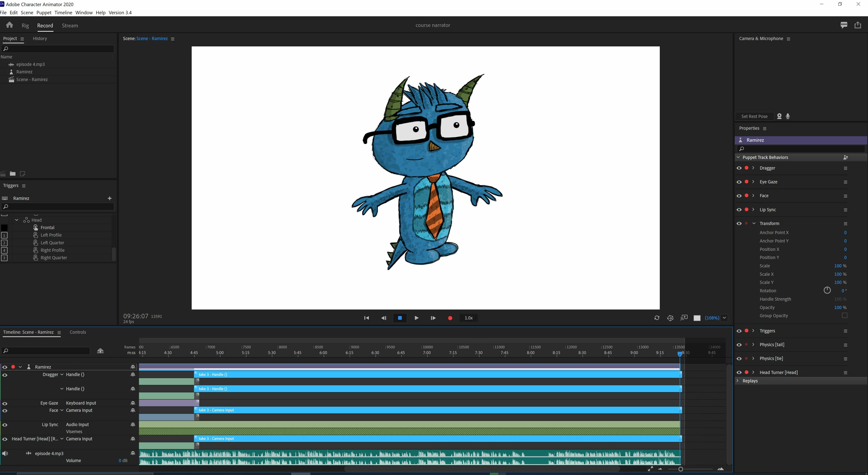Click the new folder icon in Project panel

12,174
